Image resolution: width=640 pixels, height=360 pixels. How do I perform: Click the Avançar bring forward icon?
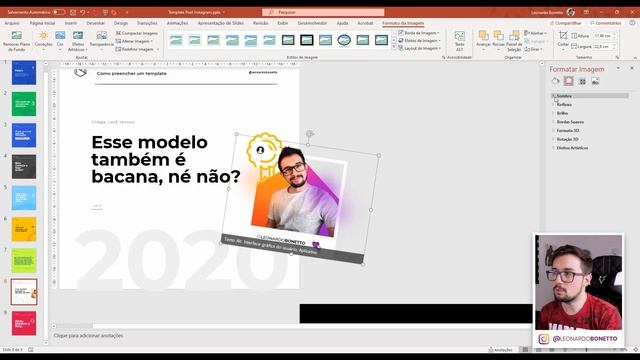click(x=483, y=36)
